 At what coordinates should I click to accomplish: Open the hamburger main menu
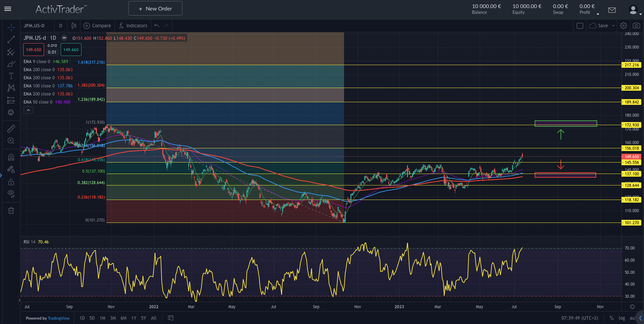point(8,9)
